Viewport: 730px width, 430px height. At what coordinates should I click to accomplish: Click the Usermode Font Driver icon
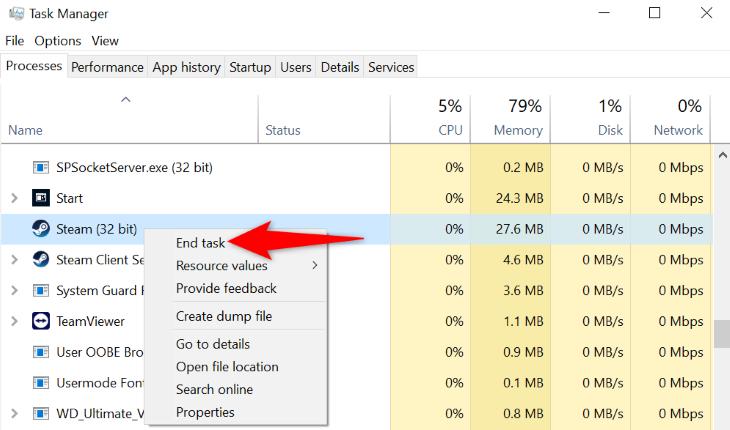[41, 383]
